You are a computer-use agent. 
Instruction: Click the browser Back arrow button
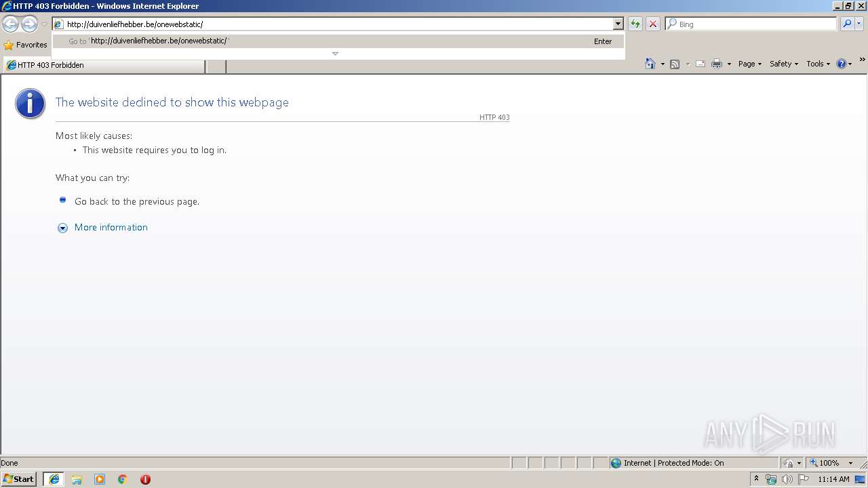click(x=10, y=24)
